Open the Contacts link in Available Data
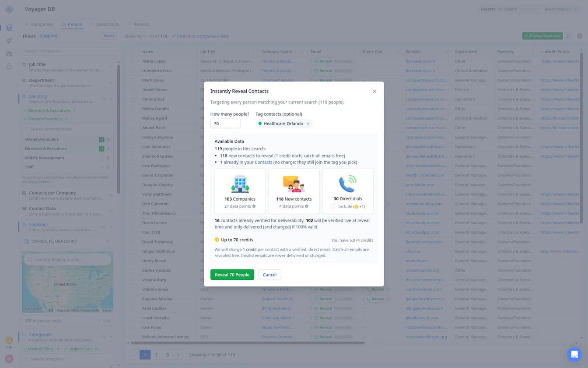The image size is (588, 368). coord(263,162)
